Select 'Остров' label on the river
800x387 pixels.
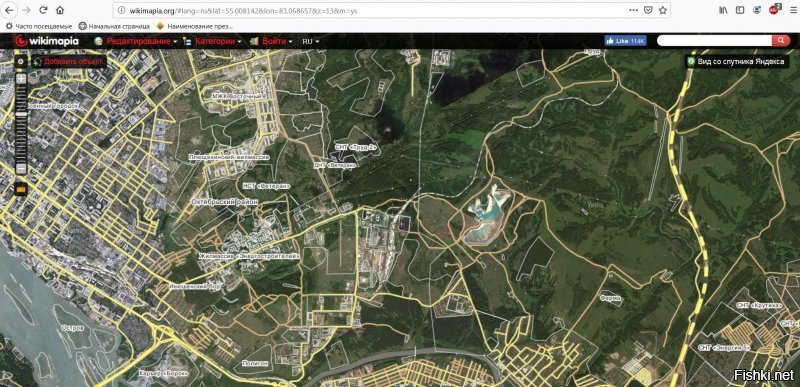pyautogui.click(x=72, y=328)
